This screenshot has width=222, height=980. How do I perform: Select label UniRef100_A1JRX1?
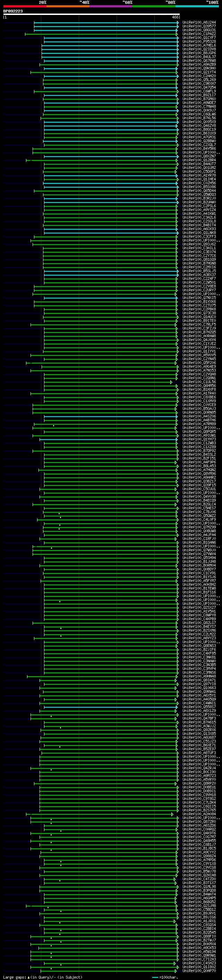pos(199,921)
